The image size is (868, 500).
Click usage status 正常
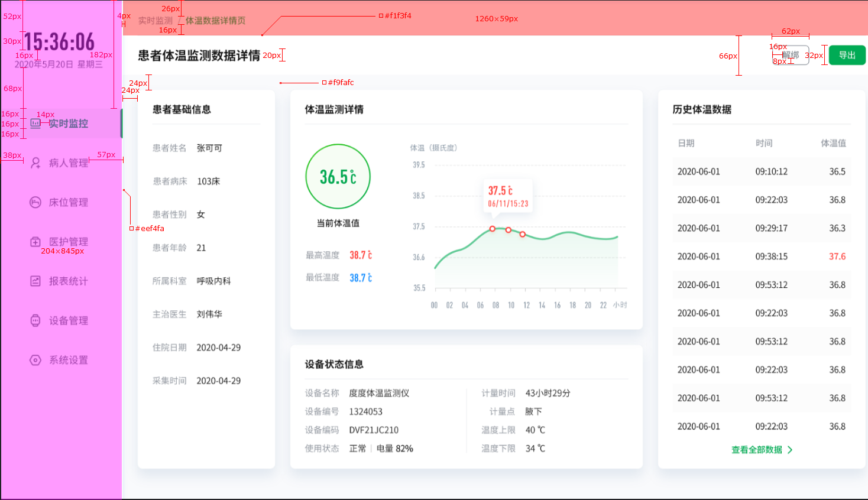[358, 449]
